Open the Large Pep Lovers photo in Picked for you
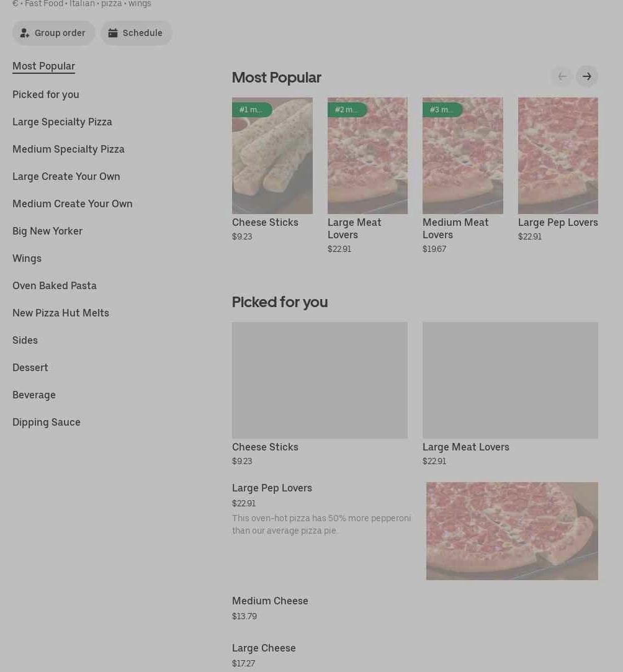The width and height of the screenshot is (623, 672). pyautogui.click(x=512, y=531)
